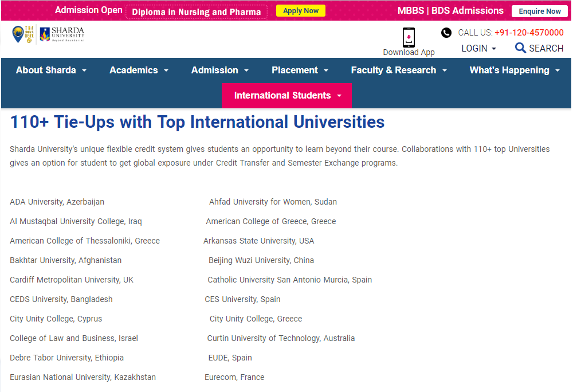Click the MBBS | BDS Admissions text
This screenshot has height=392, width=573.
[450, 11]
